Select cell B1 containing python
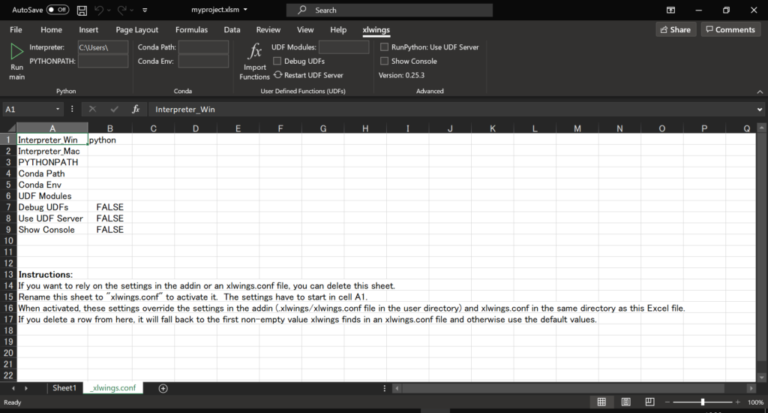This screenshot has width=768, height=413. click(x=110, y=140)
